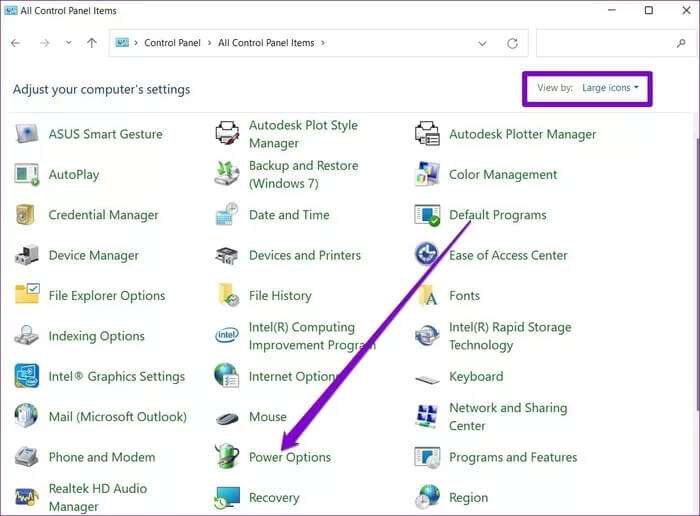This screenshot has width=700, height=516.
Task: Click the Autodesk Plot Style Manager printer icon
Action: coord(227,133)
